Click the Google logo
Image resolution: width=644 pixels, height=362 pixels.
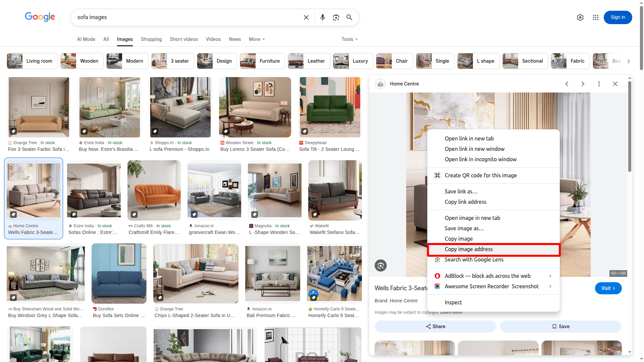tap(40, 17)
